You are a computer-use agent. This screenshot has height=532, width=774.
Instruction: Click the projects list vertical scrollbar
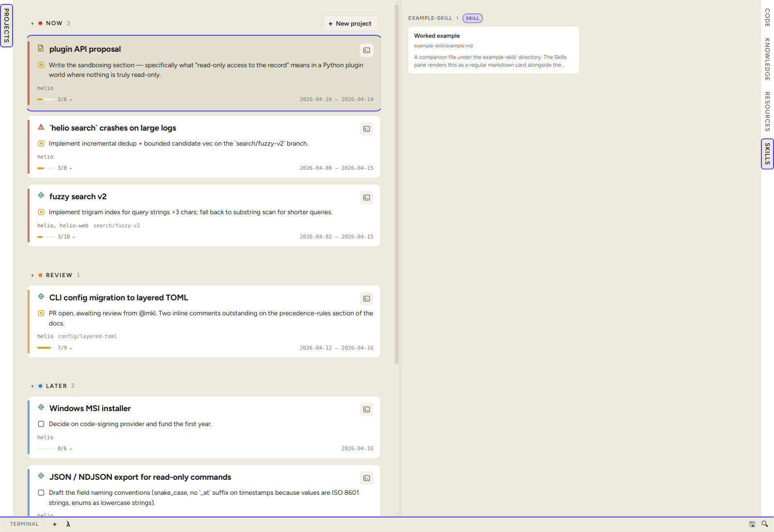397,184
